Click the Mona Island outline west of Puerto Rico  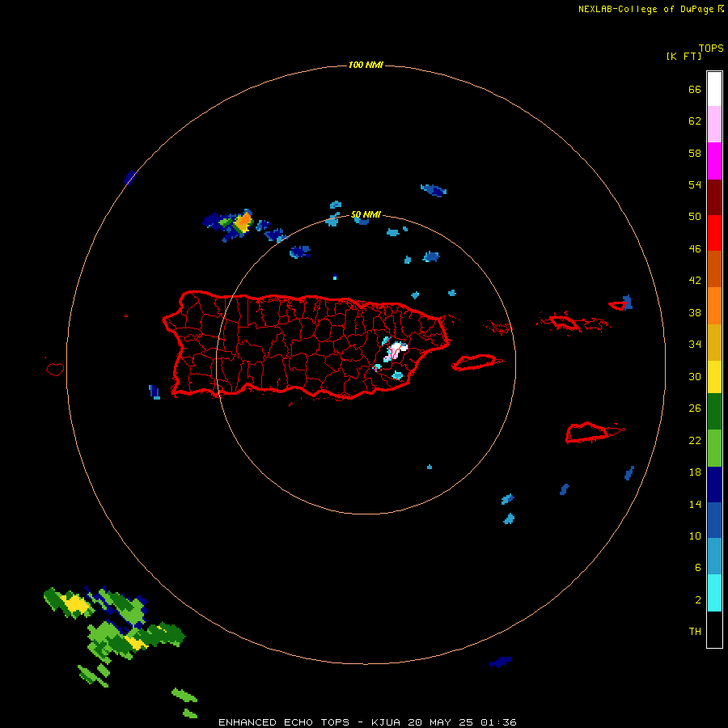click(55, 369)
